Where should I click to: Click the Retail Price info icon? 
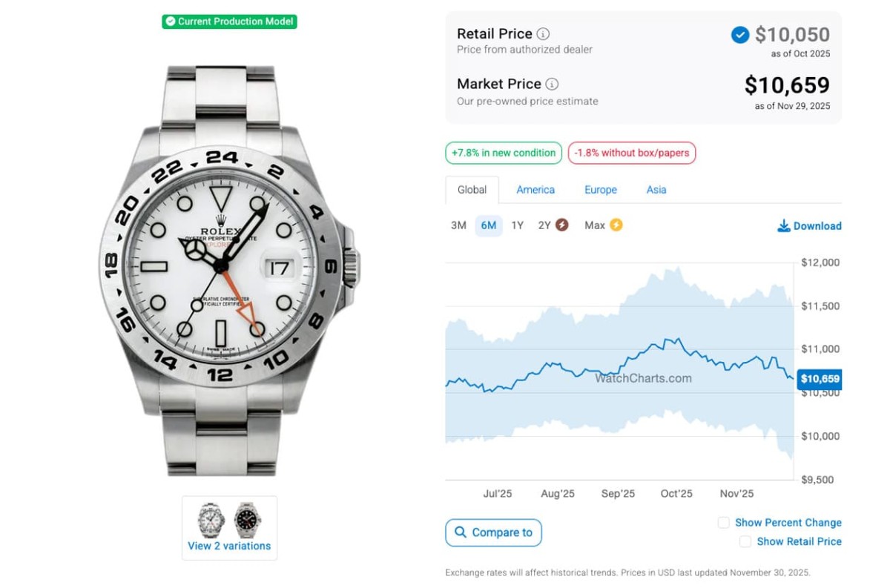tap(544, 34)
